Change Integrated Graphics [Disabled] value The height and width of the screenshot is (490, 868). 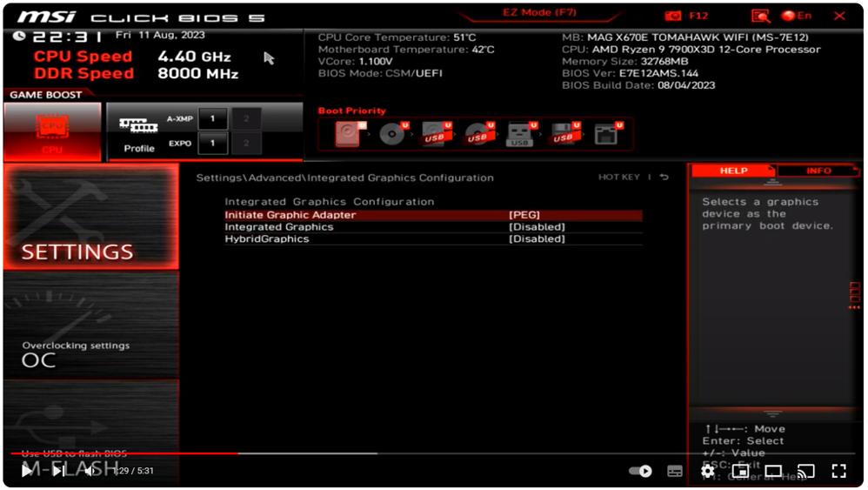pyautogui.click(x=537, y=227)
